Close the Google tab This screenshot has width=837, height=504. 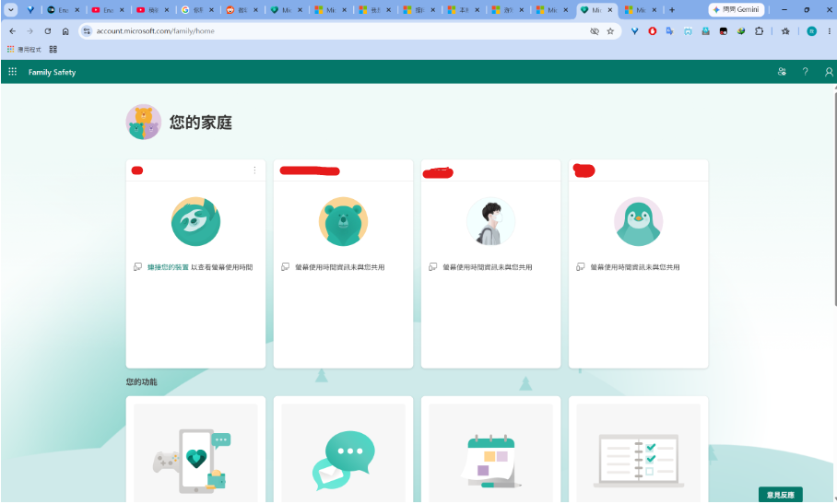tap(211, 9)
